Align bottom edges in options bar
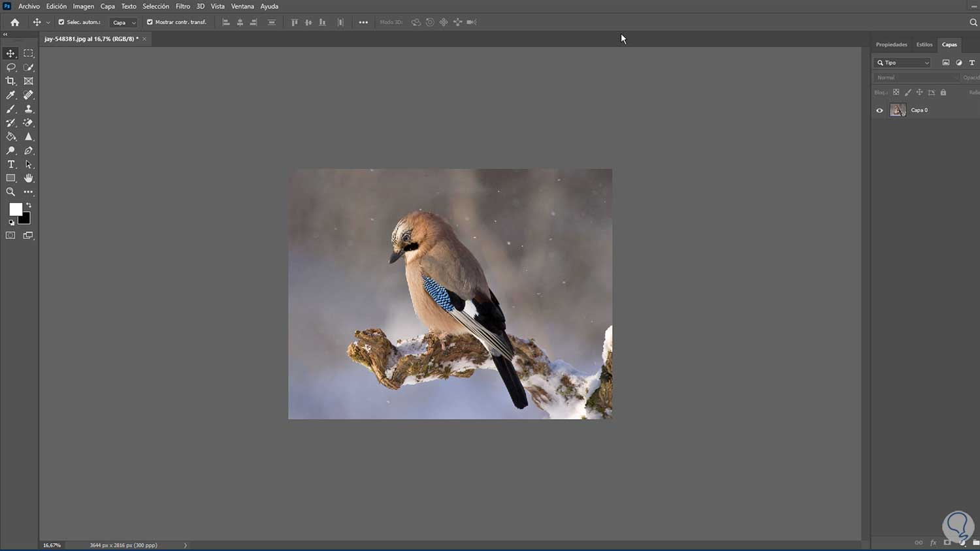980x551 pixels. (x=322, y=22)
